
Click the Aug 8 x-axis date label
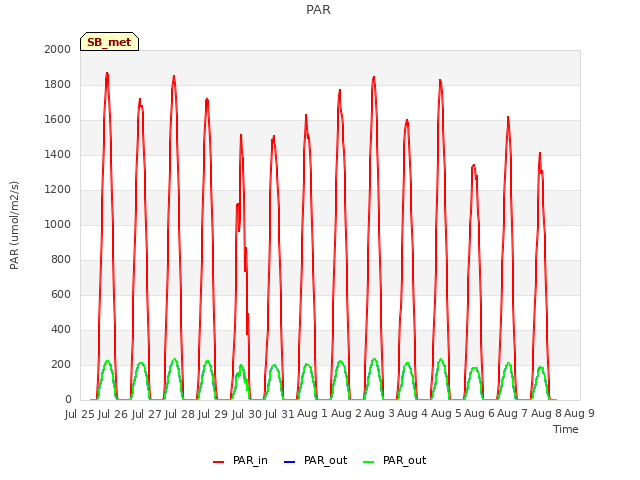click(546, 414)
